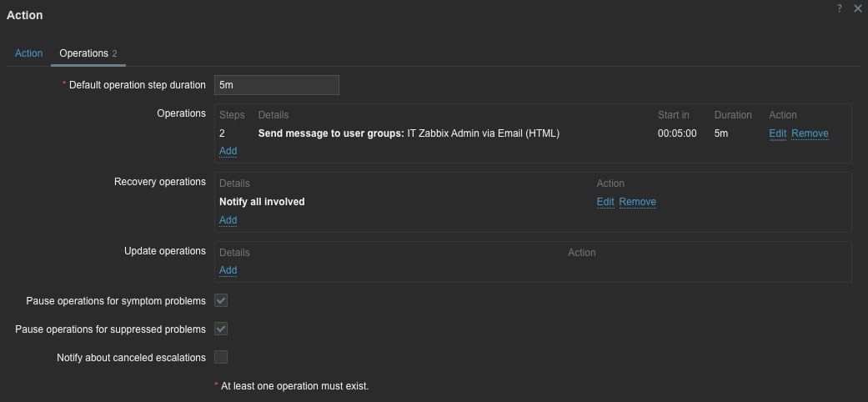
Task: Add a new update operation
Action: tap(228, 270)
